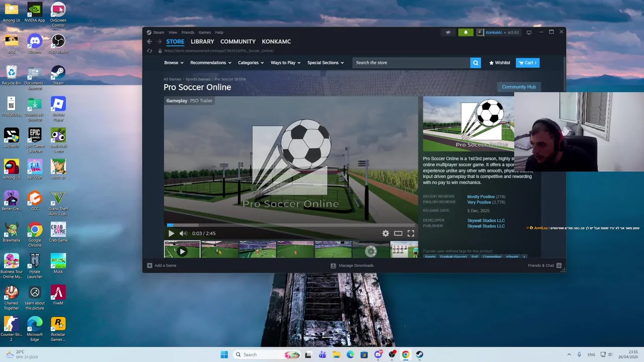Open Fall Guys desktop icon
Viewport: 644px width, 362px height.
(x=35, y=169)
